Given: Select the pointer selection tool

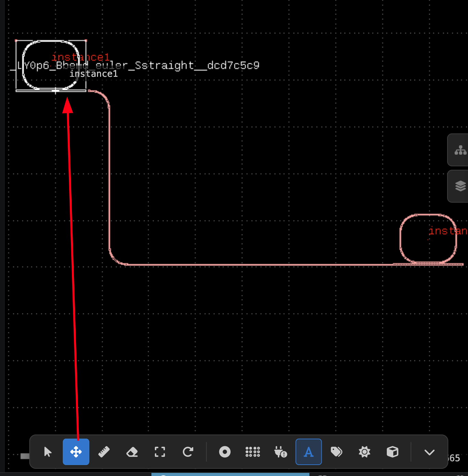Looking at the screenshot, I should coord(48,452).
